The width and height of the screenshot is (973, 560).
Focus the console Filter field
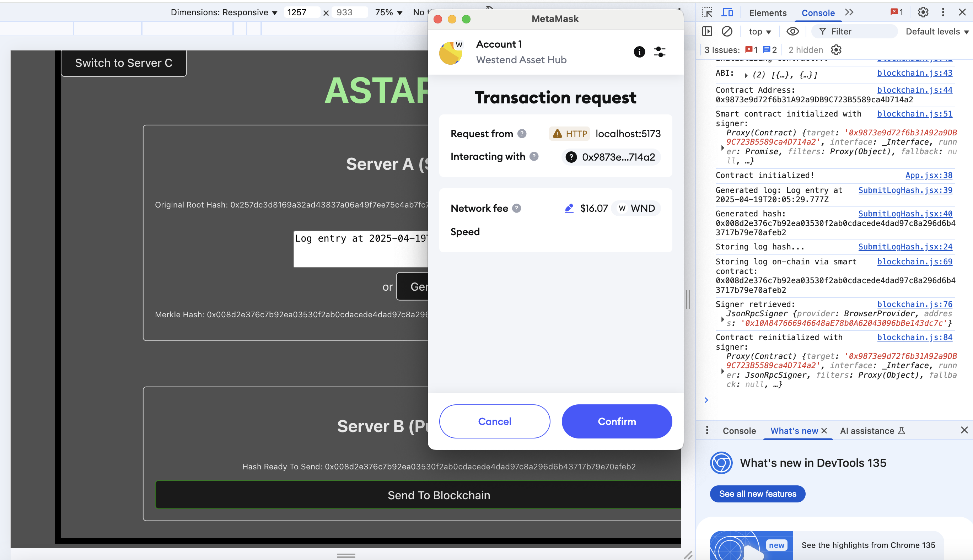854,32
